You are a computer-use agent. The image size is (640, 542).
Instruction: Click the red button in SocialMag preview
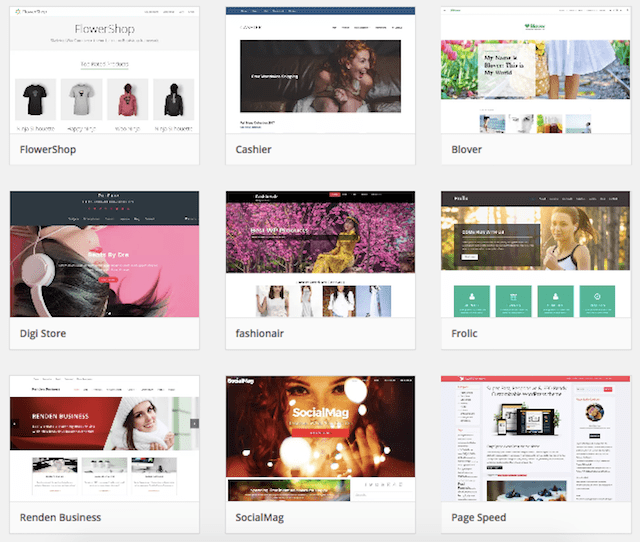click(320, 434)
